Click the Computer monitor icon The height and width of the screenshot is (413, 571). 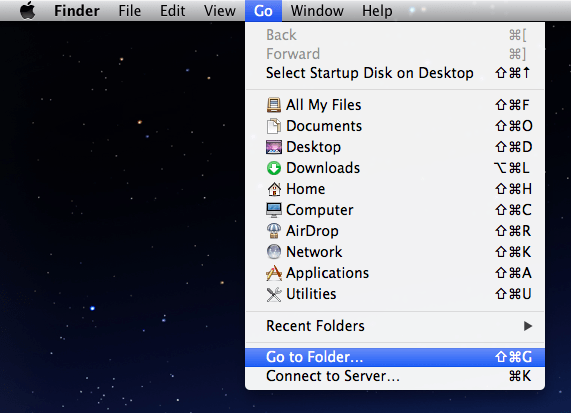point(274,210)
